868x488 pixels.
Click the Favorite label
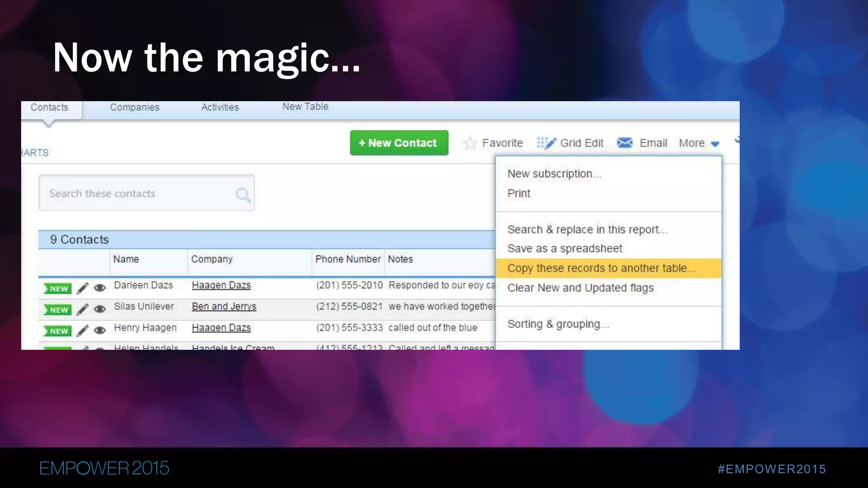pos(502,143)
